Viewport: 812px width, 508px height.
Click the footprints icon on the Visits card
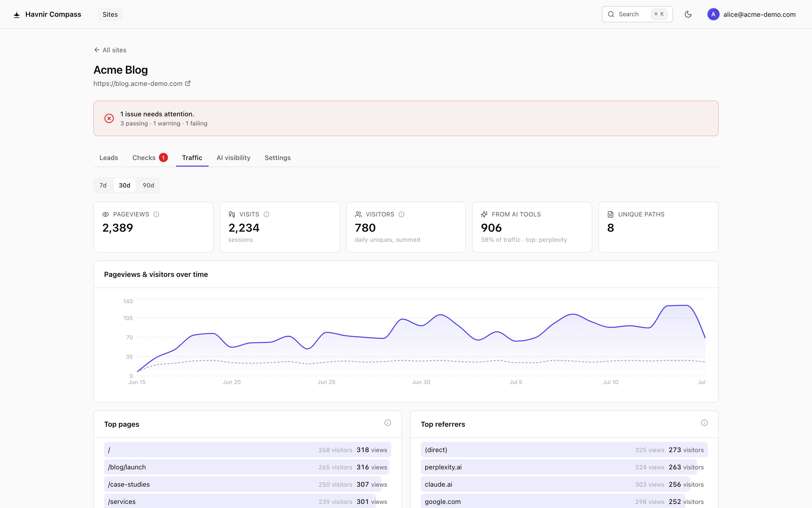232,214
